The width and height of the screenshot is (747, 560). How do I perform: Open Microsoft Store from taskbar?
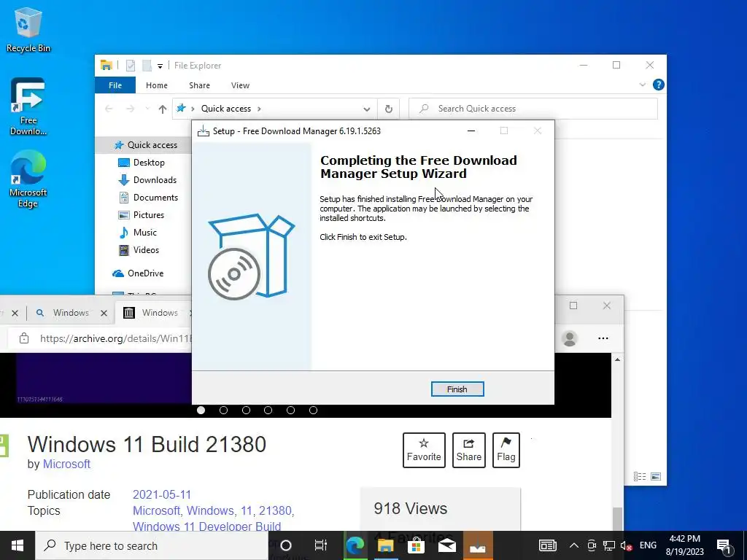point(416,545)
